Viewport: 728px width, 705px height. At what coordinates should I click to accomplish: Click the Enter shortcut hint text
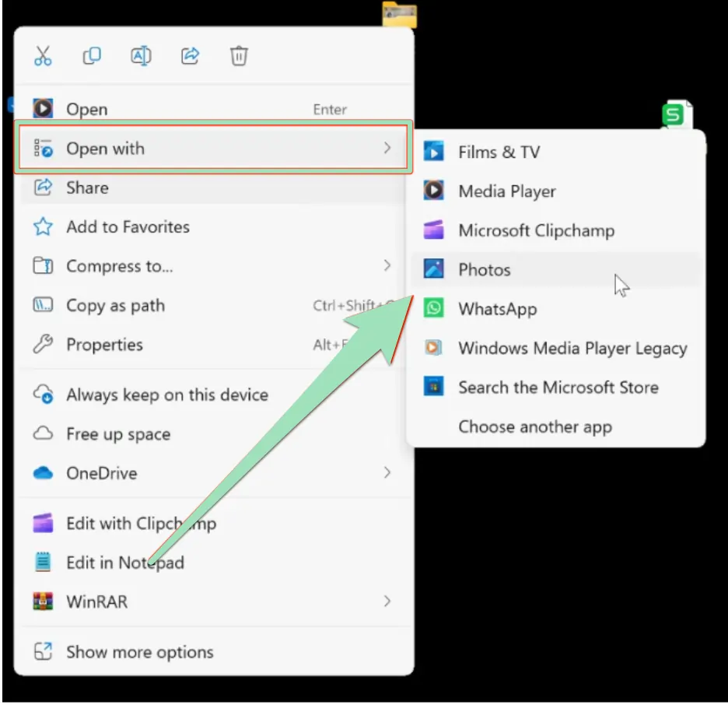[x=330, y=110]
